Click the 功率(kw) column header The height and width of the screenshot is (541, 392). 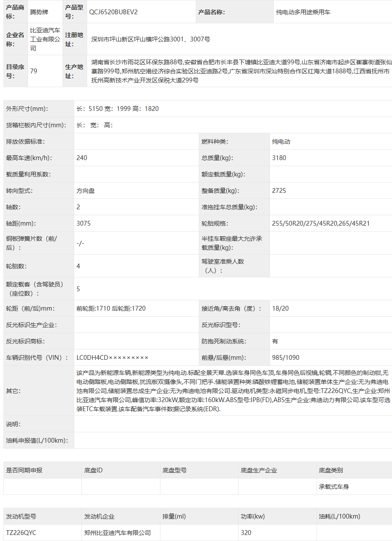pos(253,516)
